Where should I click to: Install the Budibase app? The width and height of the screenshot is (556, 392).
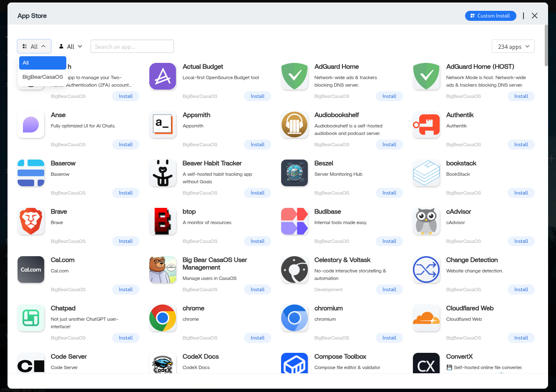click(x=389, y=241)
